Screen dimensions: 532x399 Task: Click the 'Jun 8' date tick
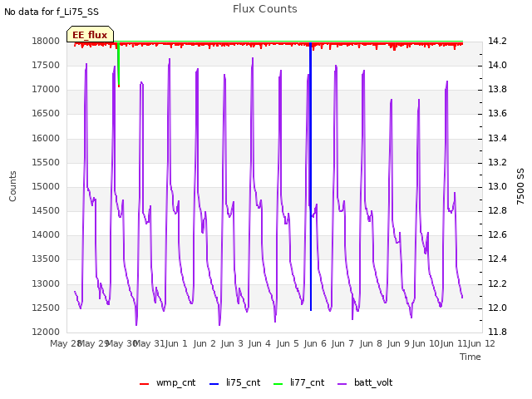coord(371,343)
